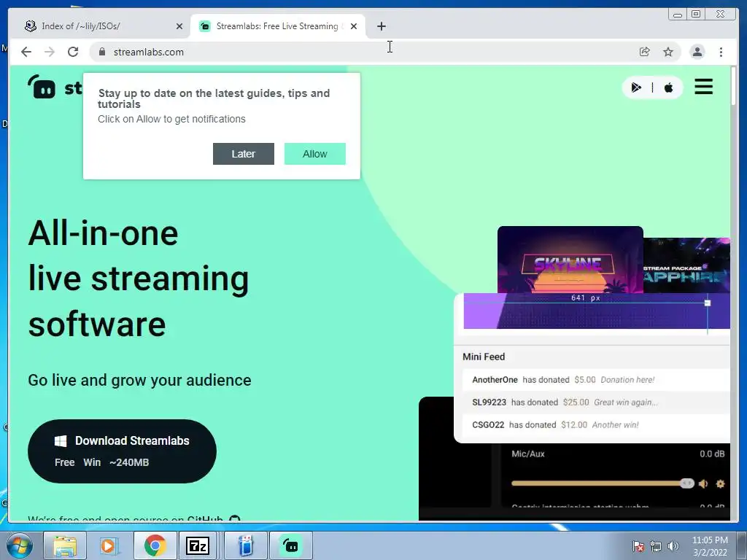Select the SL99223 donated $25.00 row
This screenshot has width=747, height=560.
596,402
